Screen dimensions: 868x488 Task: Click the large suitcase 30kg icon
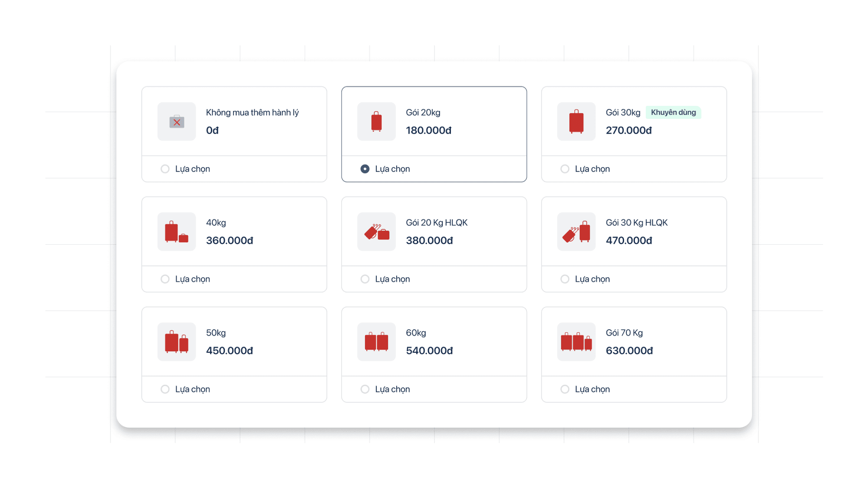[576, 121]
